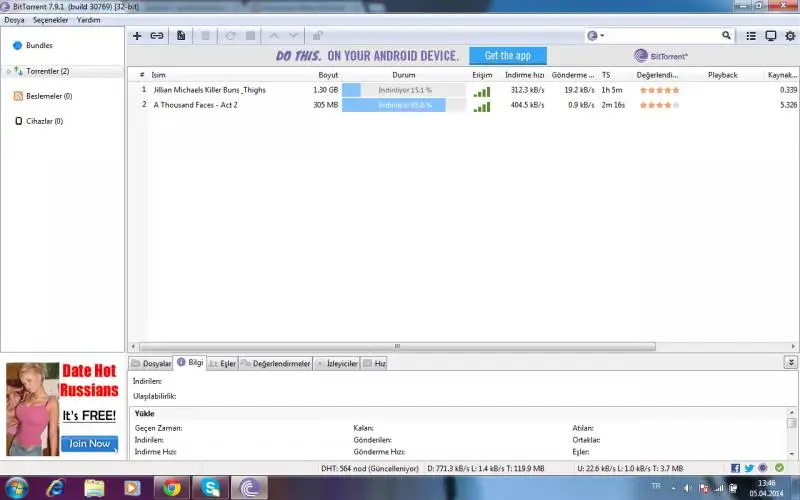
Task: Open the search provider dropdown
Action: 596,36
